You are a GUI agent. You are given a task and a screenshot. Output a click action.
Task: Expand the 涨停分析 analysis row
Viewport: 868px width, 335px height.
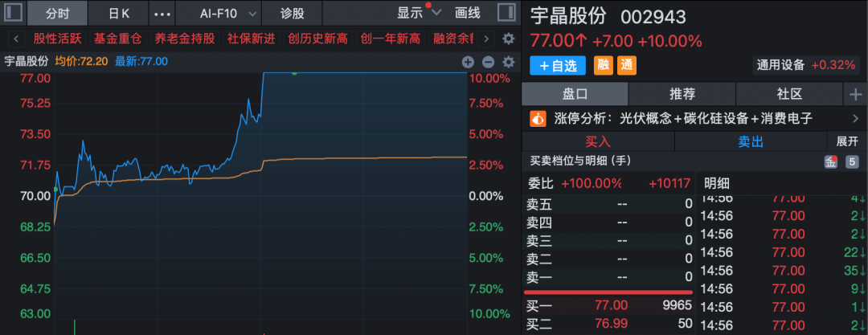(x=855, y=118)
